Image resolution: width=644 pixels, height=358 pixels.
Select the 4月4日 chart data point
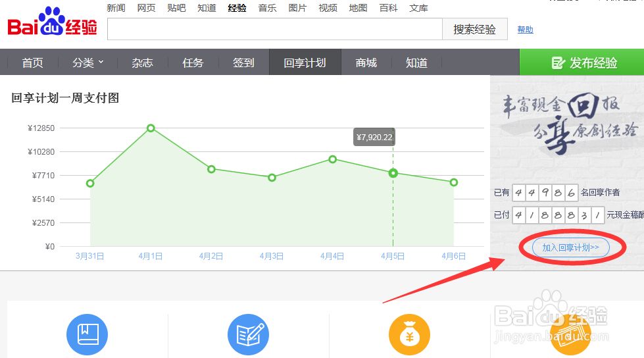tap(333, 159)
